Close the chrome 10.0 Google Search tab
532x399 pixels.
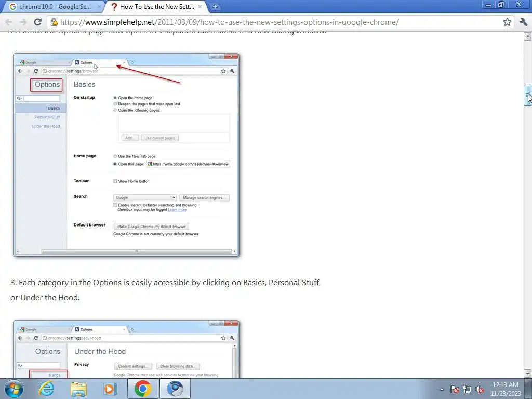click(99, 6)
